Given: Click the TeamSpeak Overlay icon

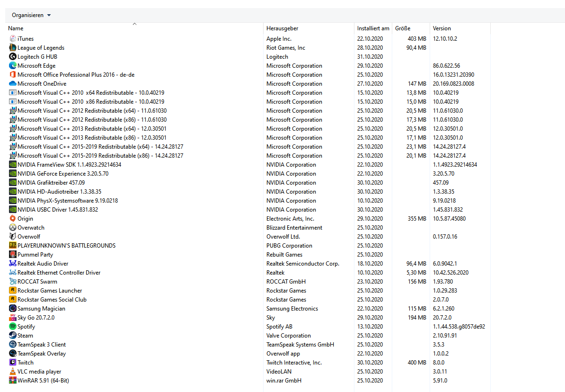Looking at the screenshot, I should tap(13, 353).
